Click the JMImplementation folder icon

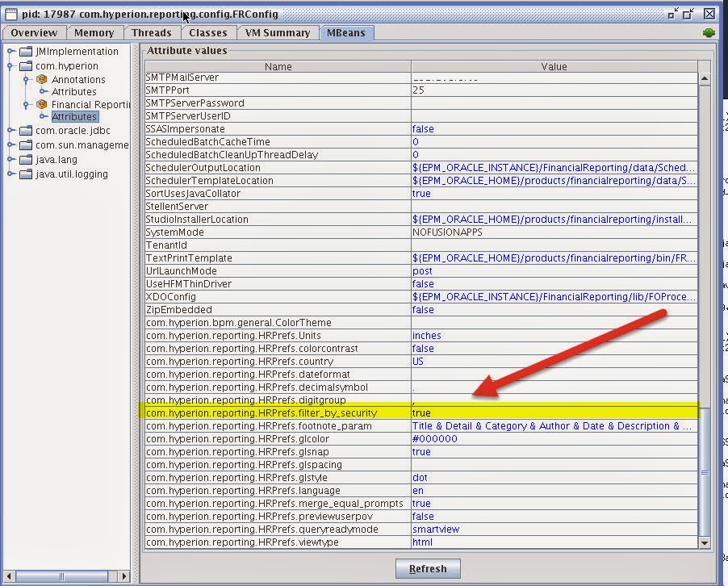pos(26,52)
